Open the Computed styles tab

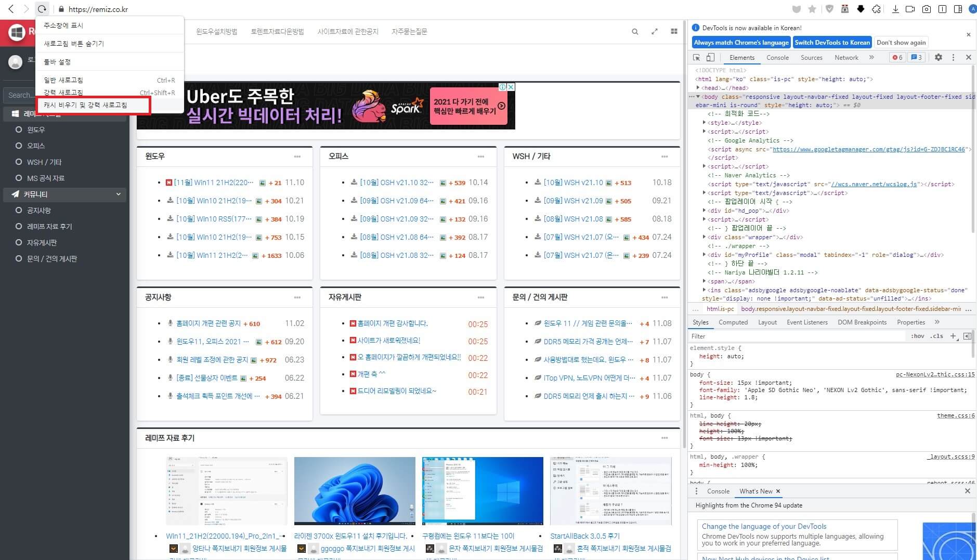[x=733, y=322]
